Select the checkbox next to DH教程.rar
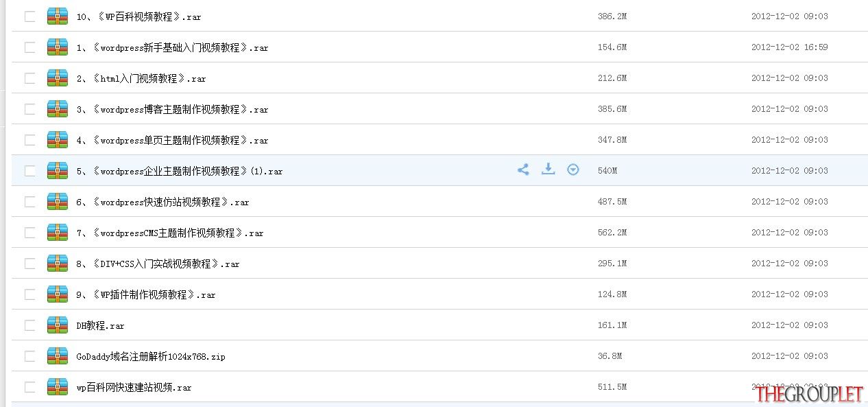The image size is (868, 407). click(29, 325)
